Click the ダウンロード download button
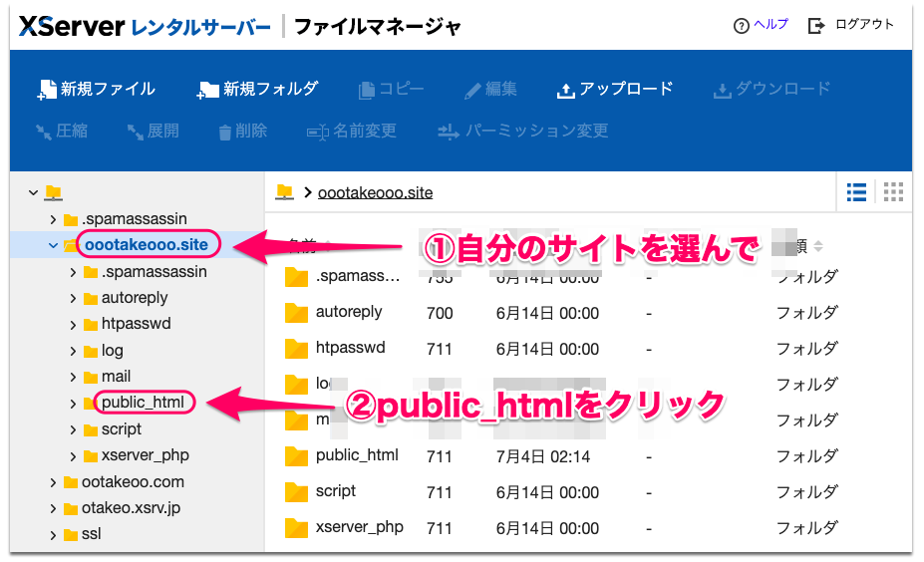 tap(771, 90)
